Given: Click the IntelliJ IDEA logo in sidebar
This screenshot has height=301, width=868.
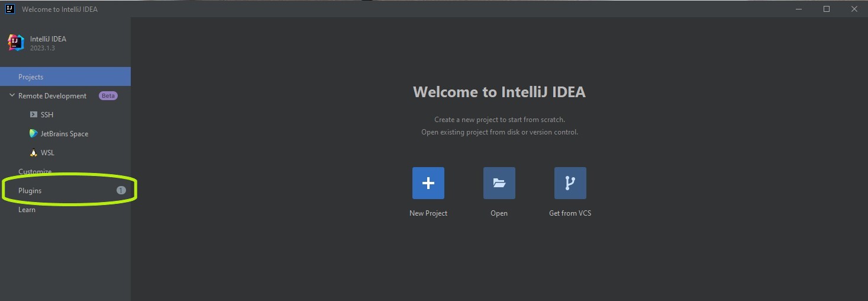Looking at the screenshot, I should click(x=16, y=43).
